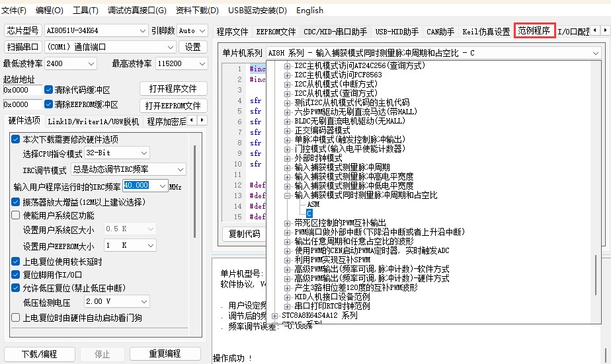The image size is (611, 364).
Task: Select the C example tree item
Action: pyautogui.click(x=309, y=213)
